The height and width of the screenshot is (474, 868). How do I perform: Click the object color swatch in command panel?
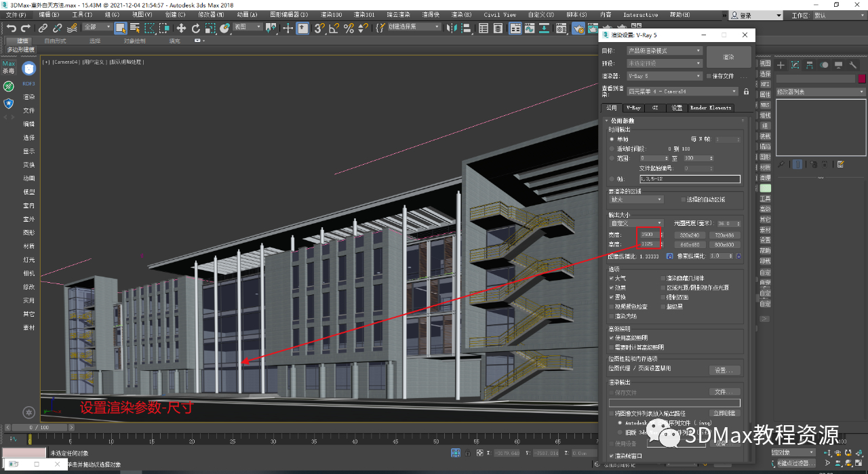861,79
